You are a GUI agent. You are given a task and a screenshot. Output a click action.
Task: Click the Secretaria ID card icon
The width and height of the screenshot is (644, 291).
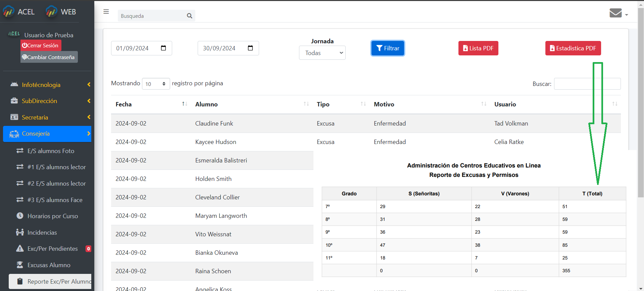click(x=14, y=117)
